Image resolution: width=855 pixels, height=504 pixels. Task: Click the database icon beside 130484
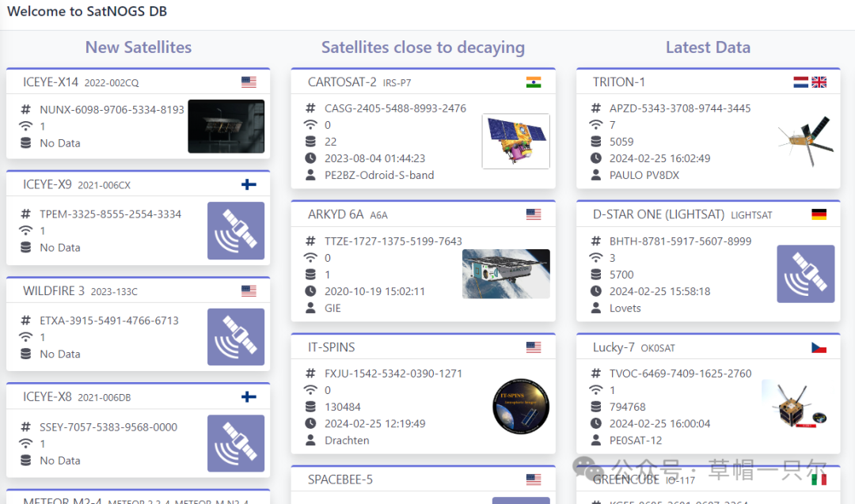point(310,407)
